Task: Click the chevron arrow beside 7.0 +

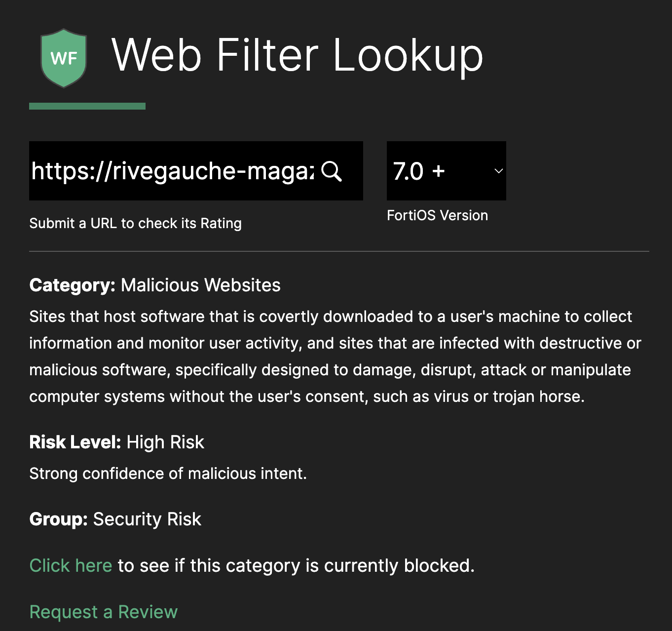Action: (x=498, y=171)
